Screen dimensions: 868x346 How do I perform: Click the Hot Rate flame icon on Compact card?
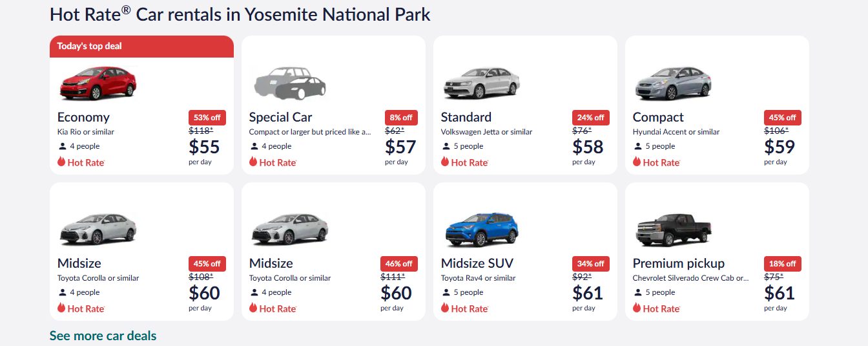(x=637, y=162)
